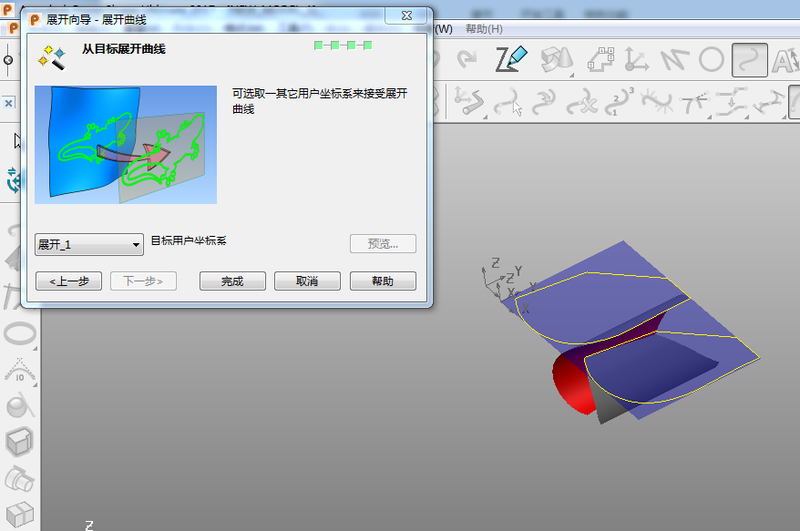800x531 pixels.
Task: Select the curve point pick tool icon
Action: click(508, 102)
